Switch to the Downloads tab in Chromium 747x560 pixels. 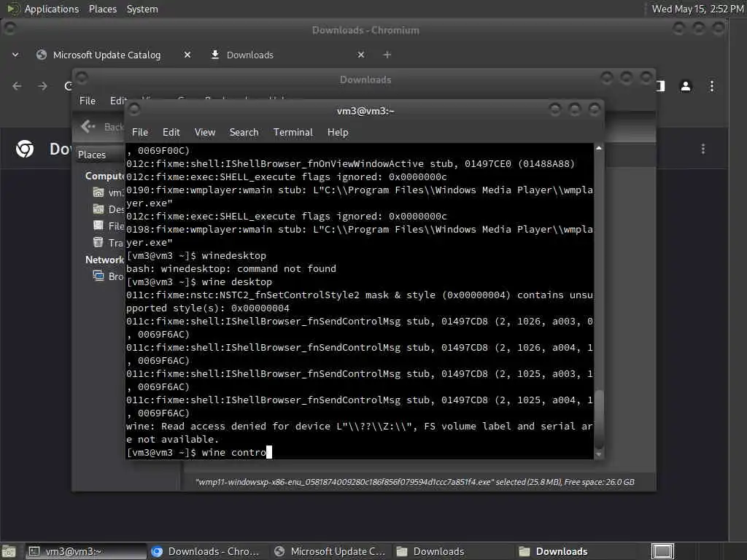click(249, 55)
